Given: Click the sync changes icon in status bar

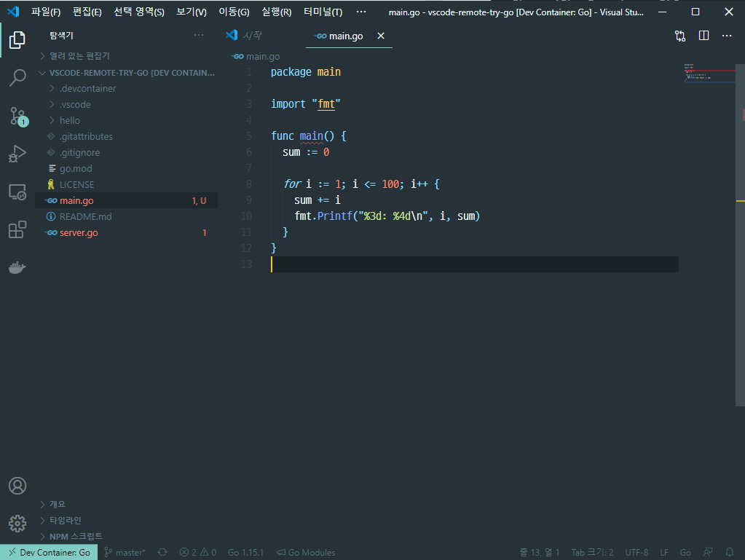Looking at the screenshot, I should pyautogui.click(x=162, y=552).
